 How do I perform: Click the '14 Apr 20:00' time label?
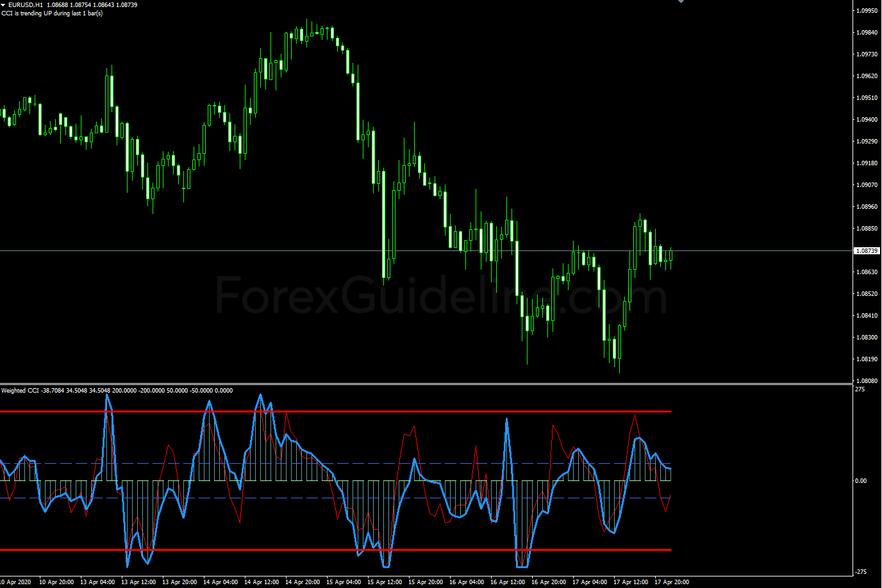coord(303,582)
